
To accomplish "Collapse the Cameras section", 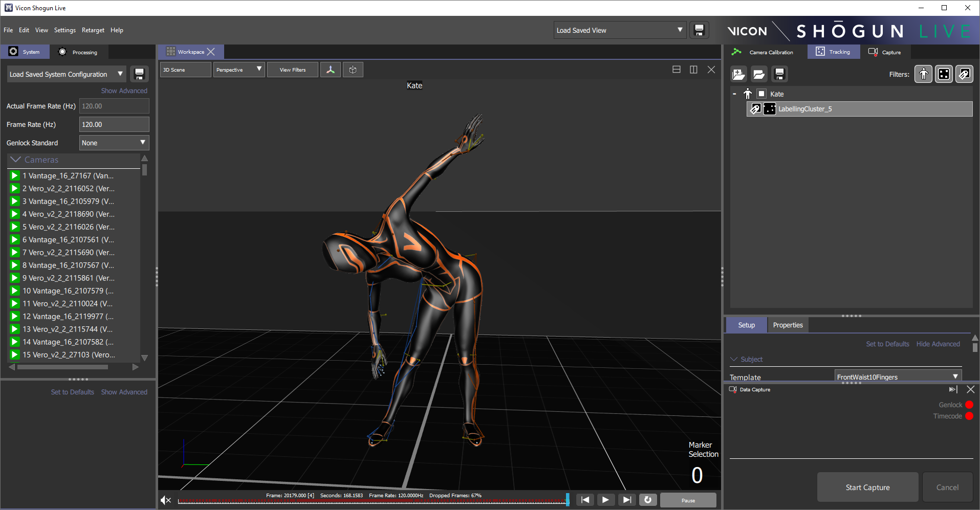I will (x=16, y=160).
